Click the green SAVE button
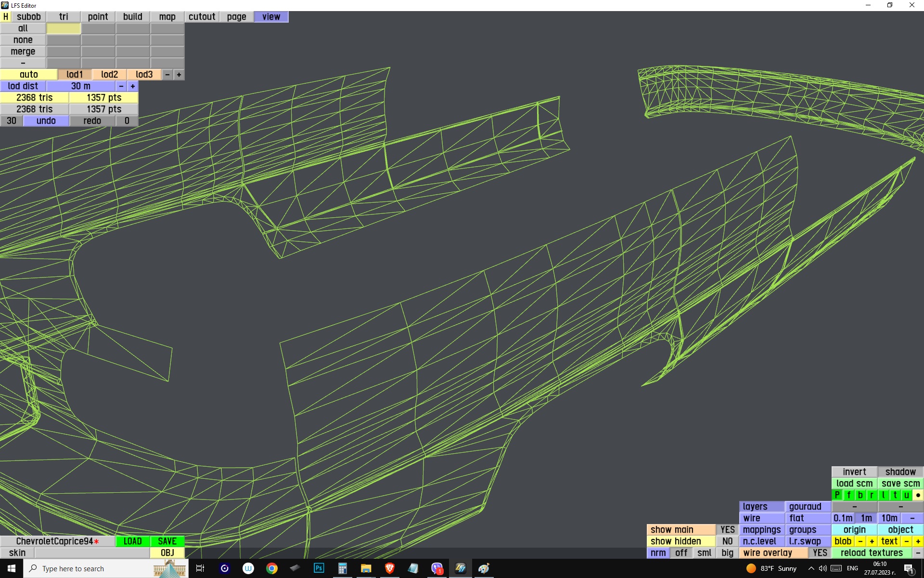 [167, 541]
